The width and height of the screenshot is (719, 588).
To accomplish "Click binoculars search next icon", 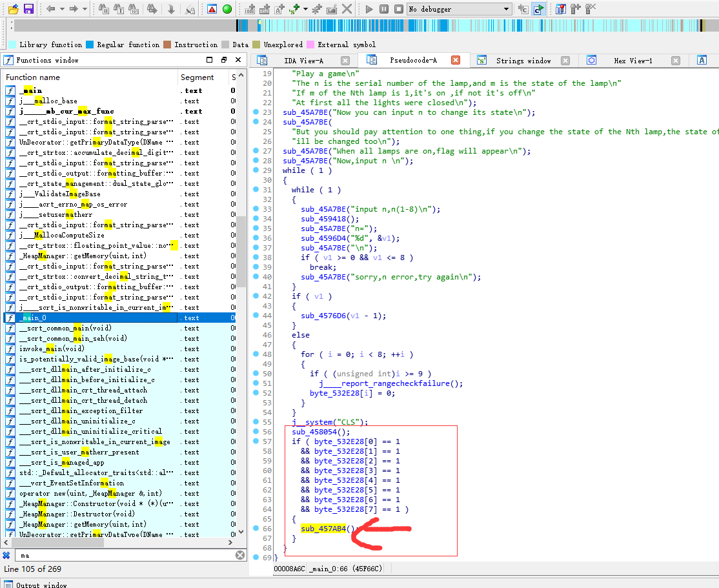I will [152, 9].
